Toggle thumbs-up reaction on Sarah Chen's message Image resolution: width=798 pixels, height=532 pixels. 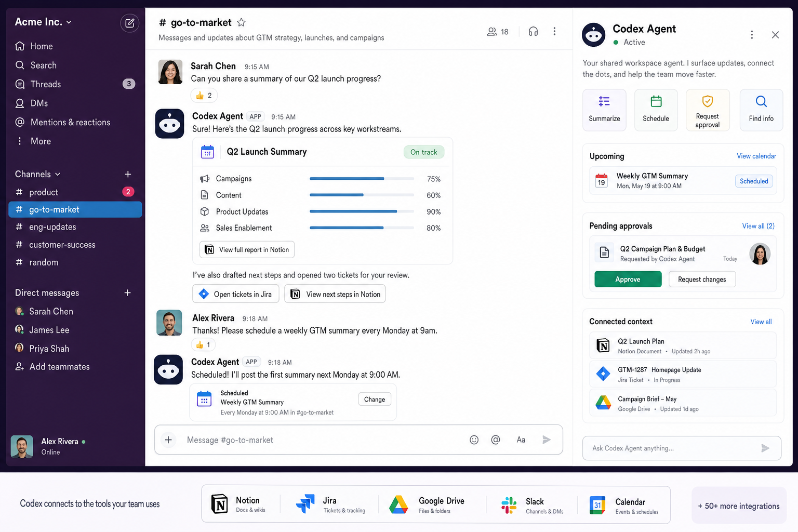204,96
